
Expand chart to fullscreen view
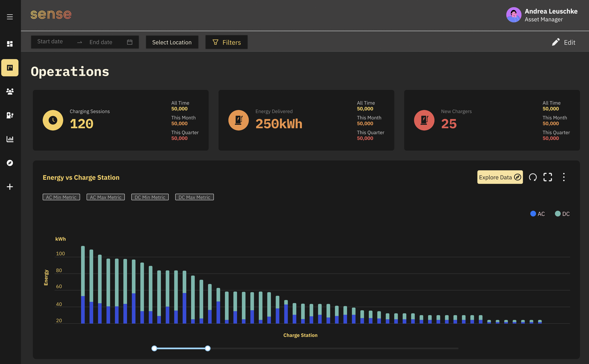point(548,177)
